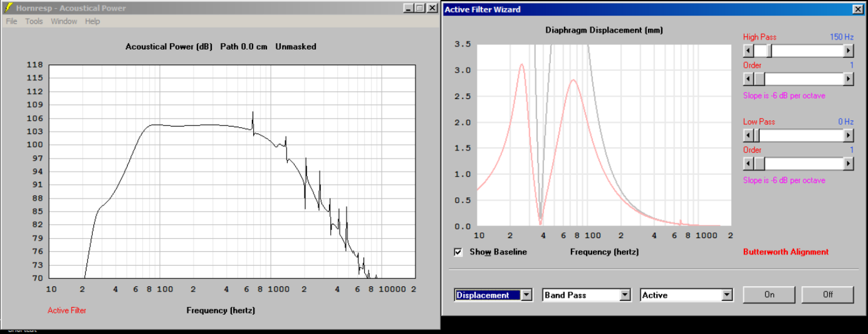Increase Low Pass Order with right arrow
Screen dimensions: 868x334
point(849,164)
